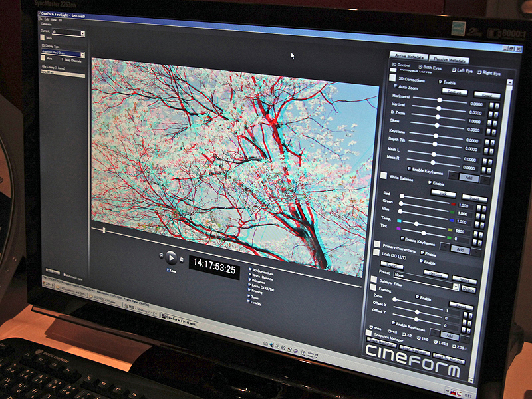
Task: Click the CineForm FirstLight title bar icon
Action: pyautogui.click(x=39, y=13)
